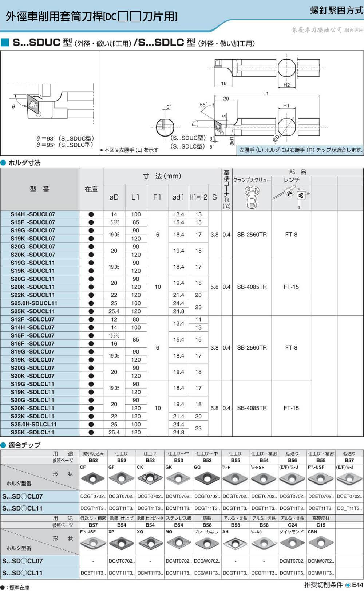This screenshot has width=364, height=591.
Task: Select the GK chipbreaker insert image
Action: pyautogui.click(x=178, y=478)
